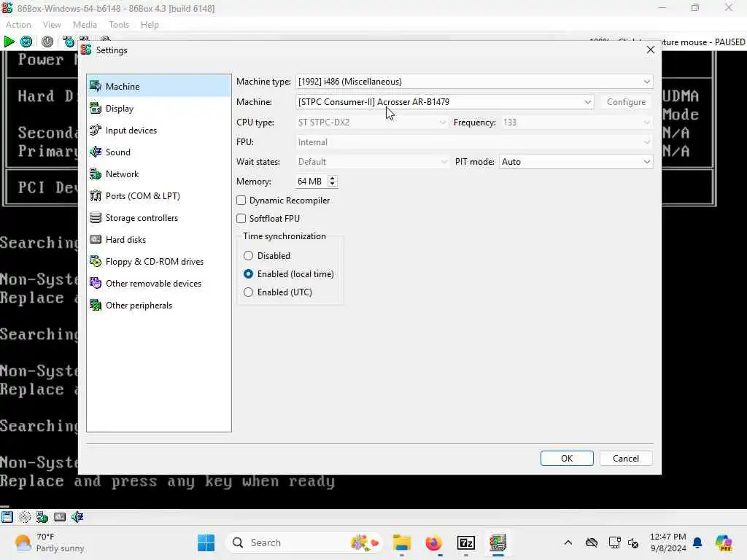Select Enabled (UTC) time synchronization
The image size is (747, 560).
[x=248, y=292]
